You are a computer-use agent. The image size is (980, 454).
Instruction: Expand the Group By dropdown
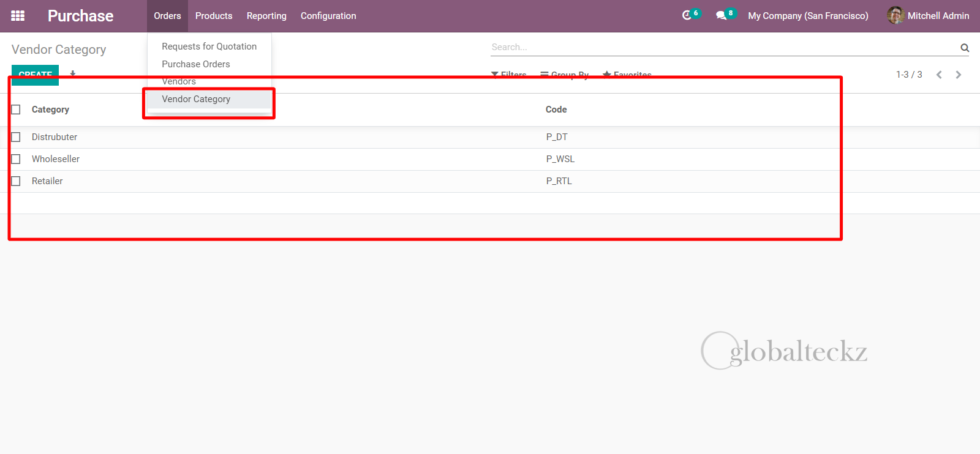click(x=565, y=75)
